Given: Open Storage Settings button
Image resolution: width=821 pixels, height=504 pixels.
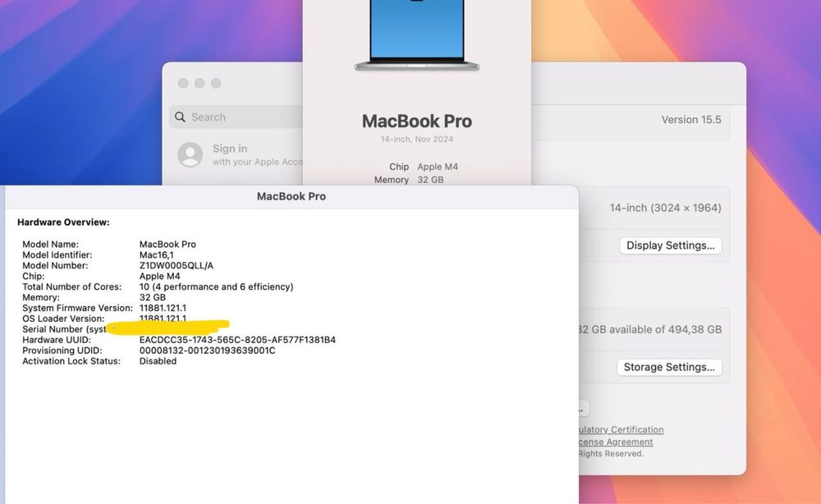Looking at the screenshot, I should click(x=668, y=367).
